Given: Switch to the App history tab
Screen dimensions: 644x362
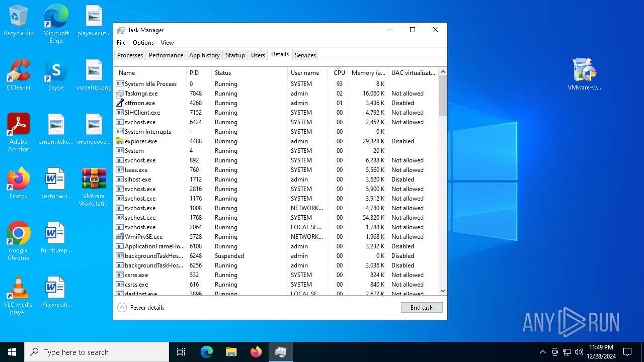Looking at the screenshot, I should pyautogui.click(x=204, y=55).
